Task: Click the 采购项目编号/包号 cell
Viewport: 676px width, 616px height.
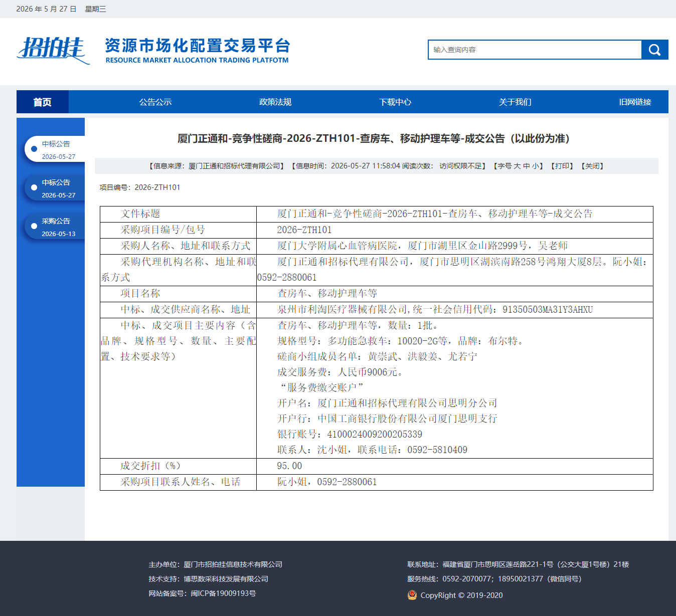Action: click(178, 230)
